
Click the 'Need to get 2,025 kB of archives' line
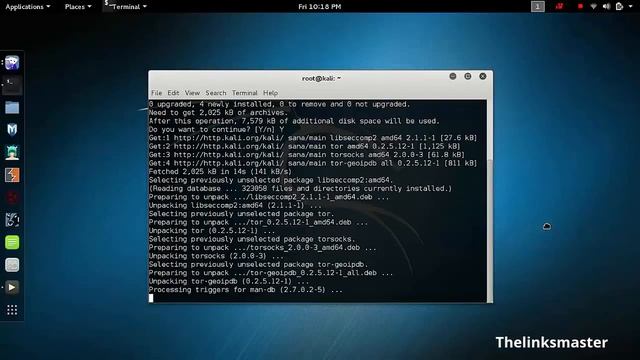click(218, 113)
